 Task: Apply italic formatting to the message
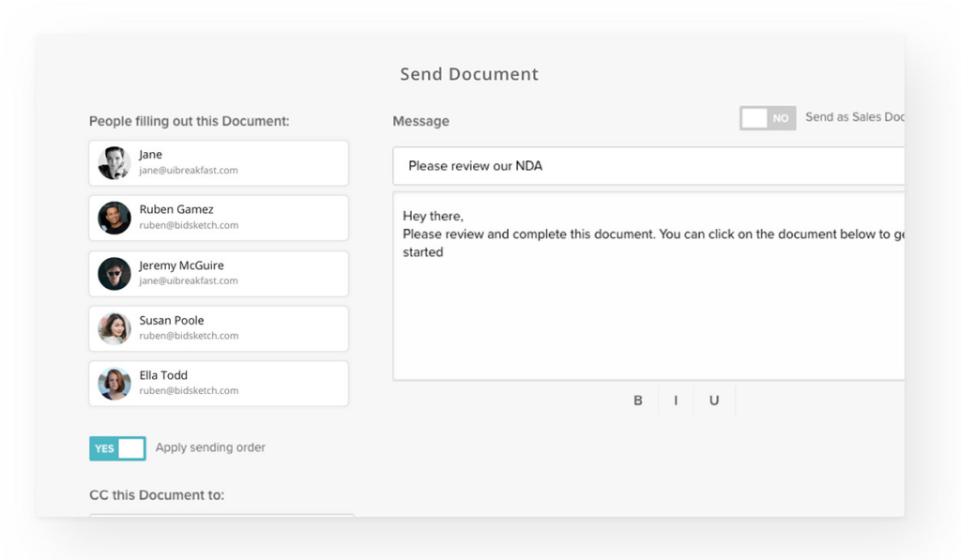tap(676, 401)
